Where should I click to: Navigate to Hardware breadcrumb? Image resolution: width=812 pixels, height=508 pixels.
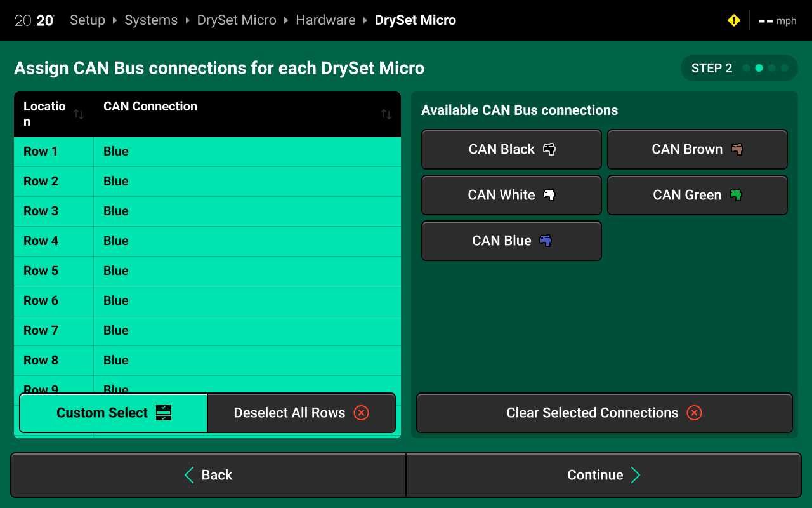tap(325, 20)
